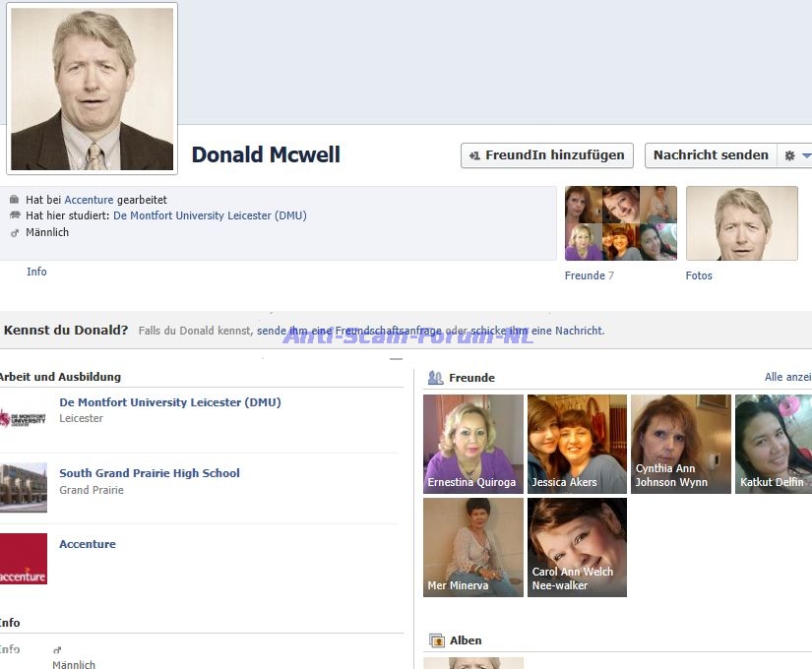The width and height of the screenshot is (812, 669).
Task: Click the Accenture logo icon
Action: 24,559
